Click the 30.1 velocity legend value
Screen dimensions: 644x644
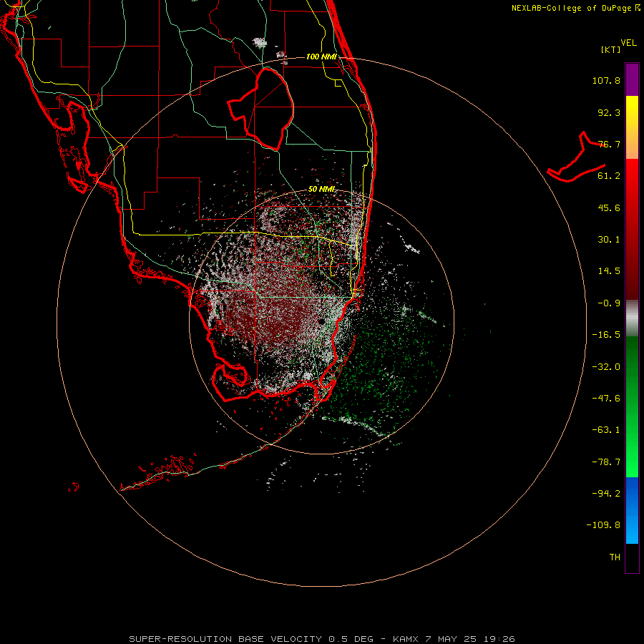point(609,240)
